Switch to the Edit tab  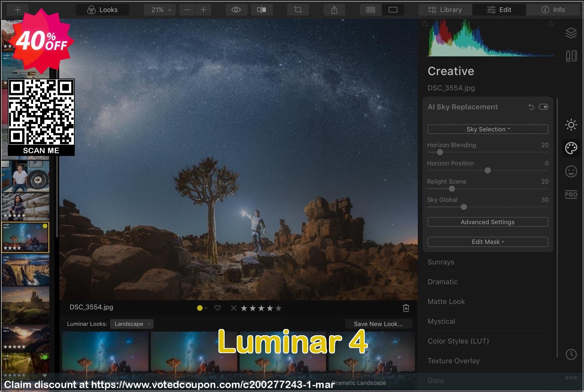tap(499, 10)
